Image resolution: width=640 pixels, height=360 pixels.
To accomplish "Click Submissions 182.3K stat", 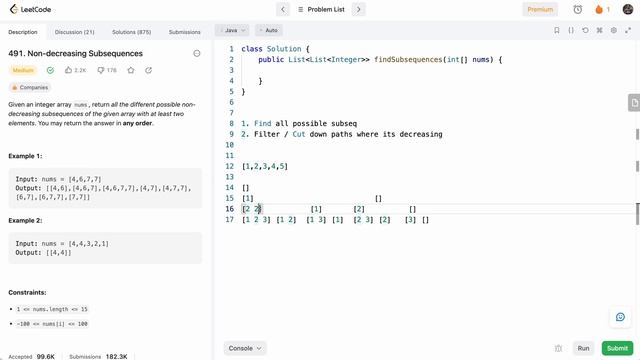I will tap(98, 356).
